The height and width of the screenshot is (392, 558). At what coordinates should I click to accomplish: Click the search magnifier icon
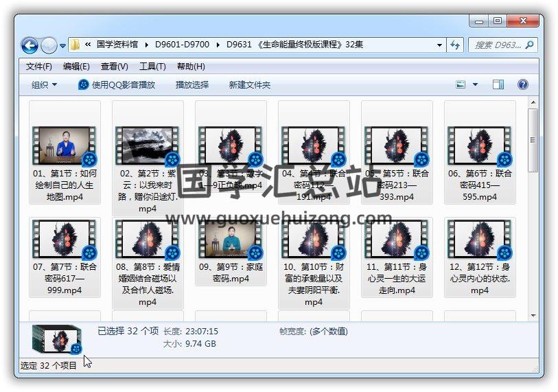(x=530, y=45)
